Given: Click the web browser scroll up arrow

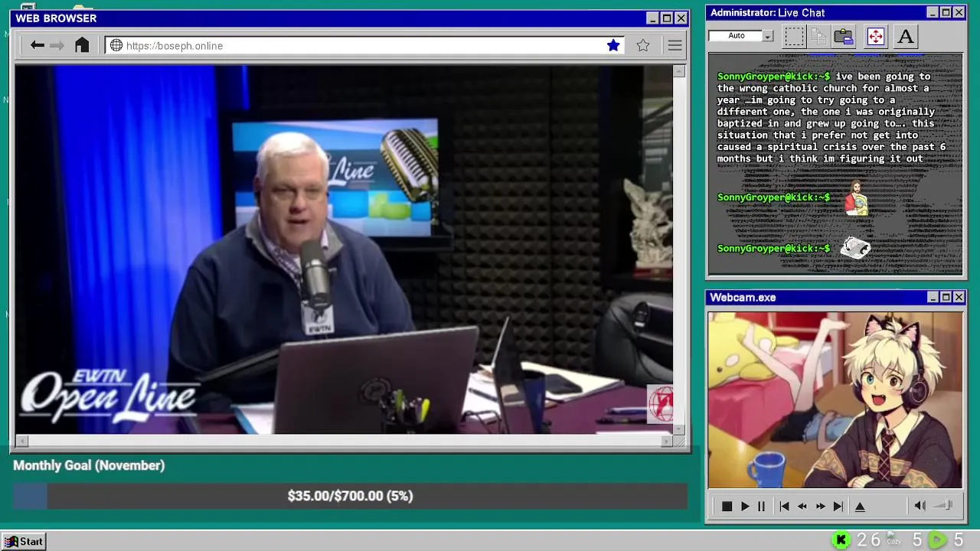Looking at the screenshot, I should pos(679,71).
